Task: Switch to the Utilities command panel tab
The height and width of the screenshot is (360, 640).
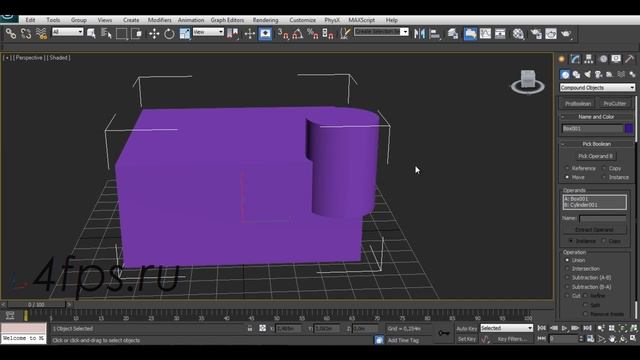Action: tap(629, 59)
